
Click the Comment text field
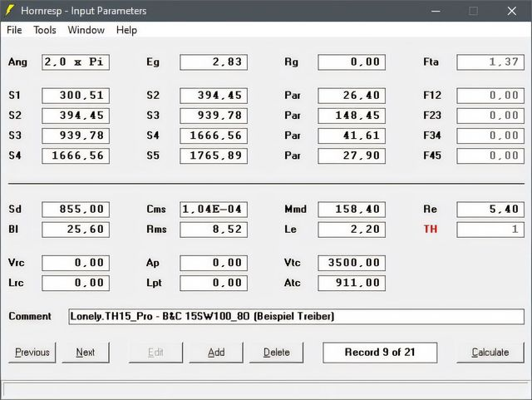[296, 317]
